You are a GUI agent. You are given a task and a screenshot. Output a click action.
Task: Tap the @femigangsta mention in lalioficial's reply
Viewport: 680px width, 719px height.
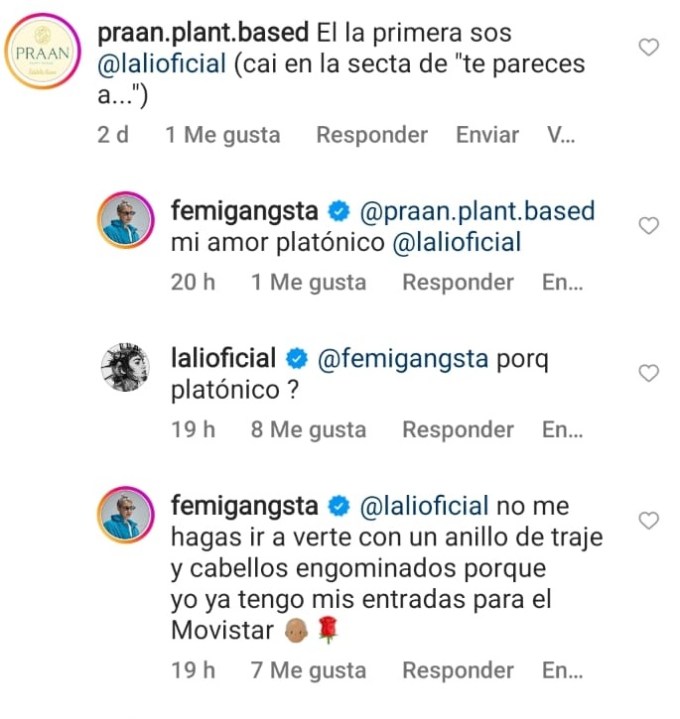pos(404,359)
